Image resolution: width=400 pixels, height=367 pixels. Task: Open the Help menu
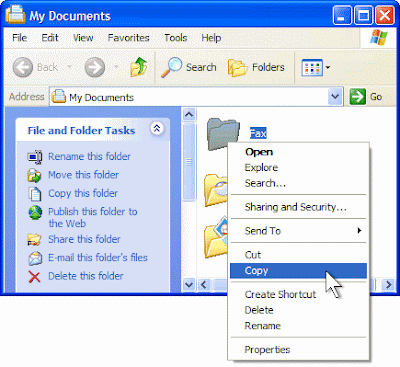tap(211, 38)
